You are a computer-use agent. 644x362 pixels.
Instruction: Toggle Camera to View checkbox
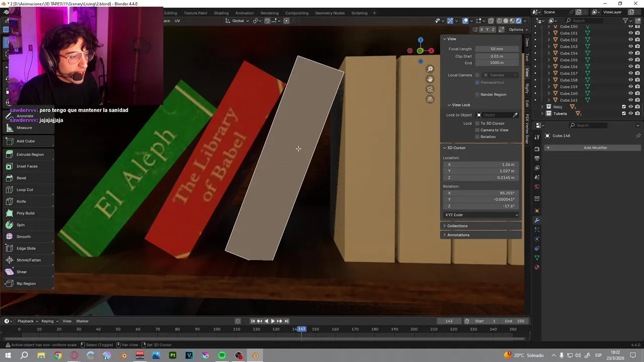click(x=477, y=130)
